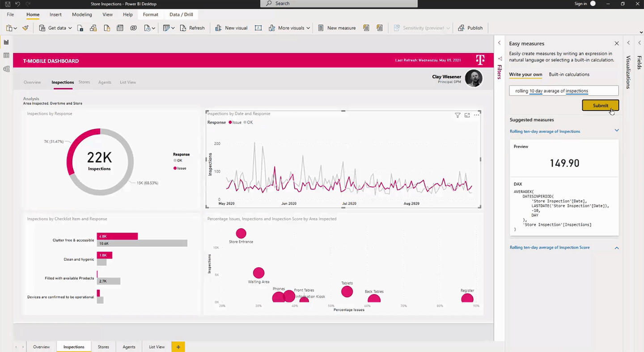Image resolution: width=644 pixels, height=352 pixels.
Task: Open the Excel workbook data source icon
Action: (80, 28)
